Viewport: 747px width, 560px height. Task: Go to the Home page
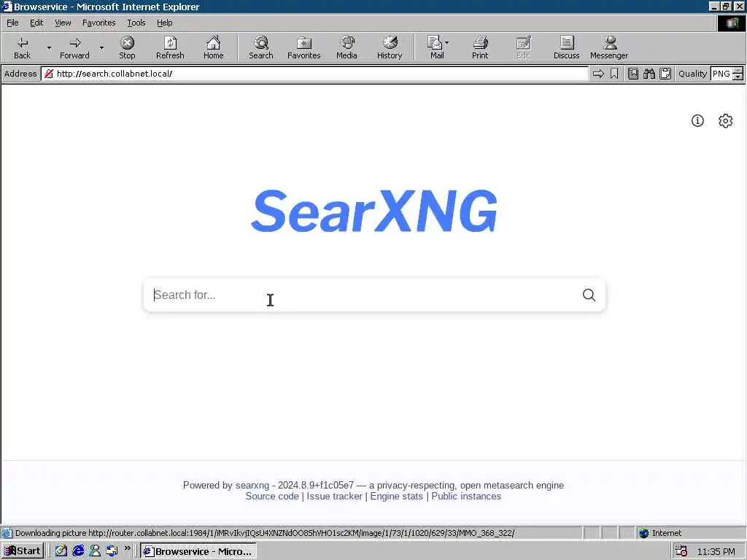pos(214,47)
